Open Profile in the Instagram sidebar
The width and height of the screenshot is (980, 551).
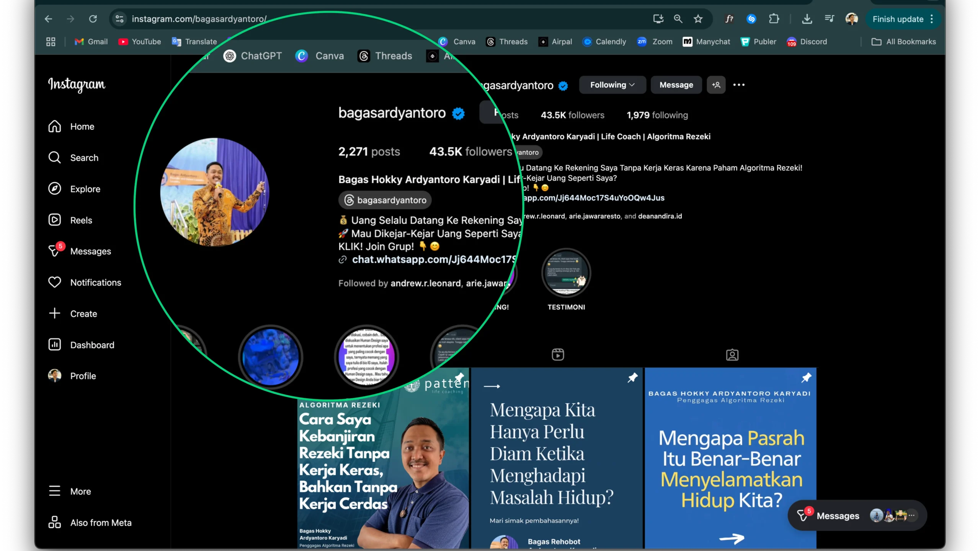coord(72,376)
